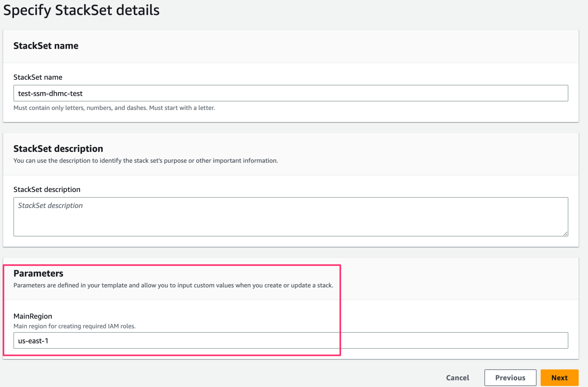Screen dimensions: 588x387
Task: Click the StackSet name section header
Action: (x=46, y=45)
